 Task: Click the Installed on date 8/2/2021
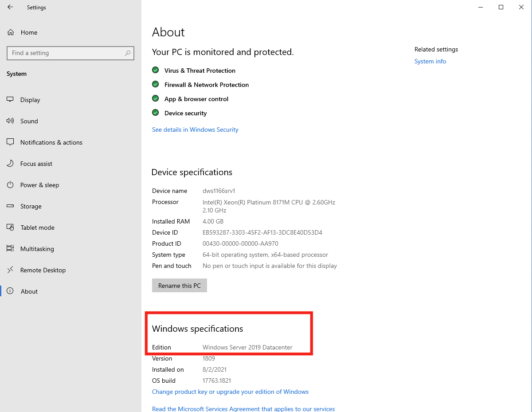tap(215, 369)
